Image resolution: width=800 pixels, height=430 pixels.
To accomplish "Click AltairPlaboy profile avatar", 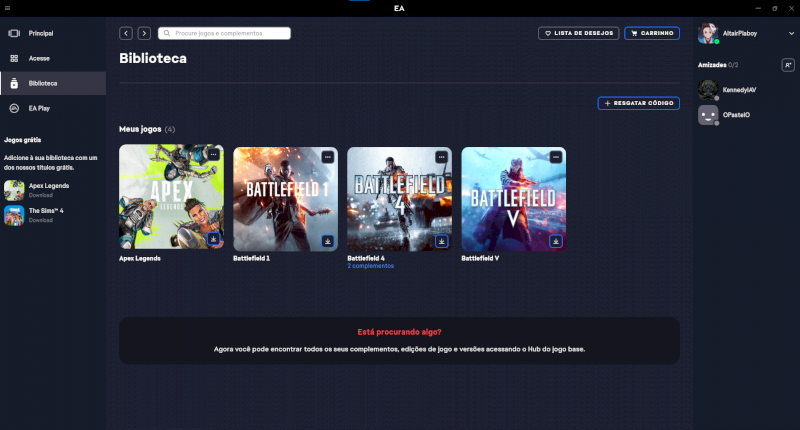I will pos(708,33).
